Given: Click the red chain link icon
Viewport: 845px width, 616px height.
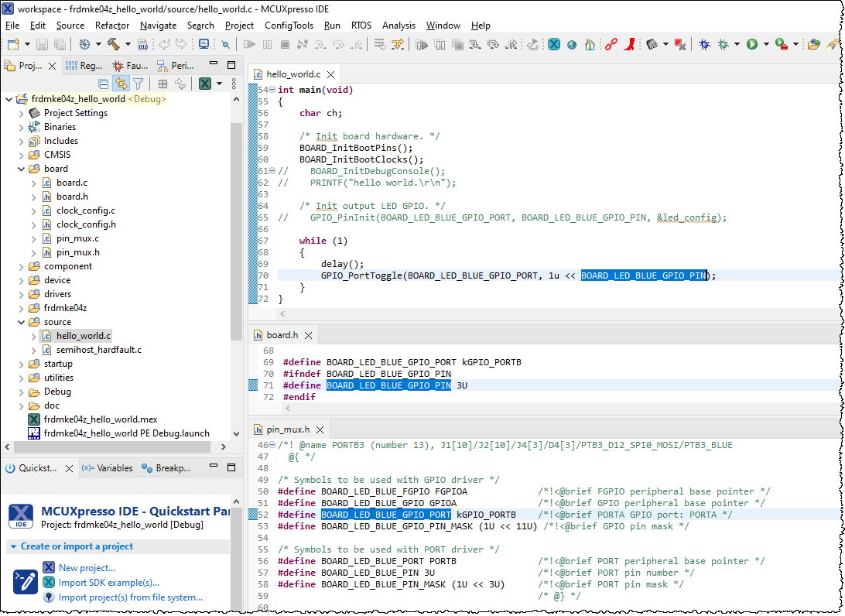Looking at the screenshot, I should (x=611, y=44).
